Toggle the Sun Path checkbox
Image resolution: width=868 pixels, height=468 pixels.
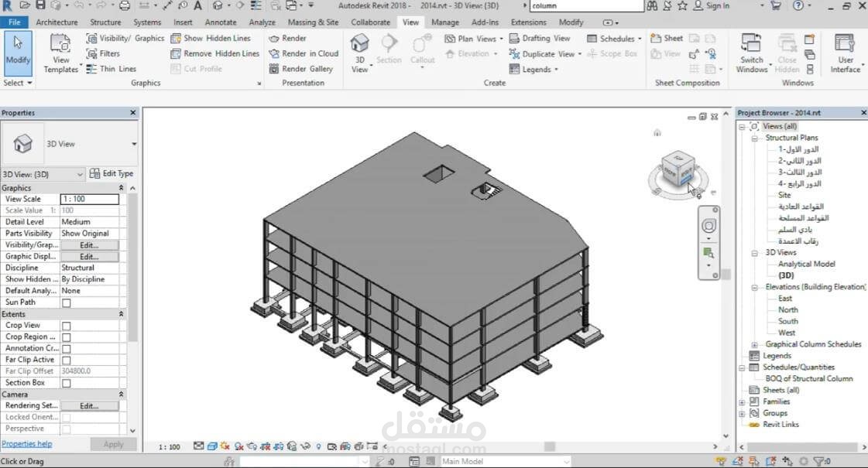click(67, 302)
